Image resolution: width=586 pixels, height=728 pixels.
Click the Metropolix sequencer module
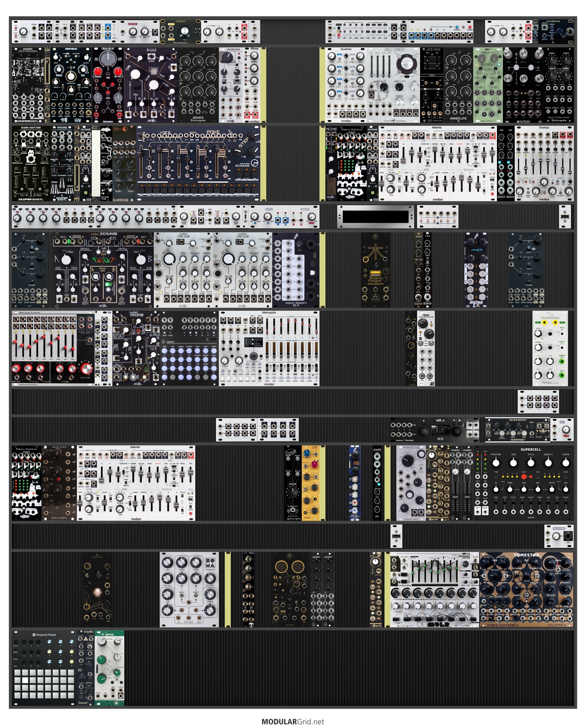(269, 349)
